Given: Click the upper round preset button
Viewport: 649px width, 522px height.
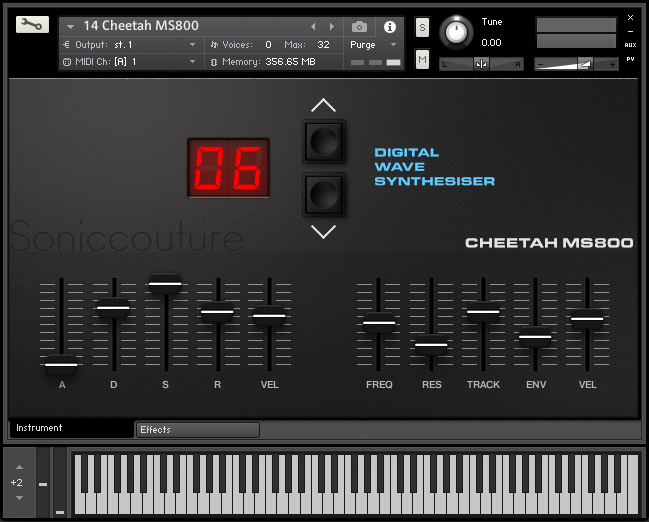Looking at the screenshot, I should click(324, 142).
